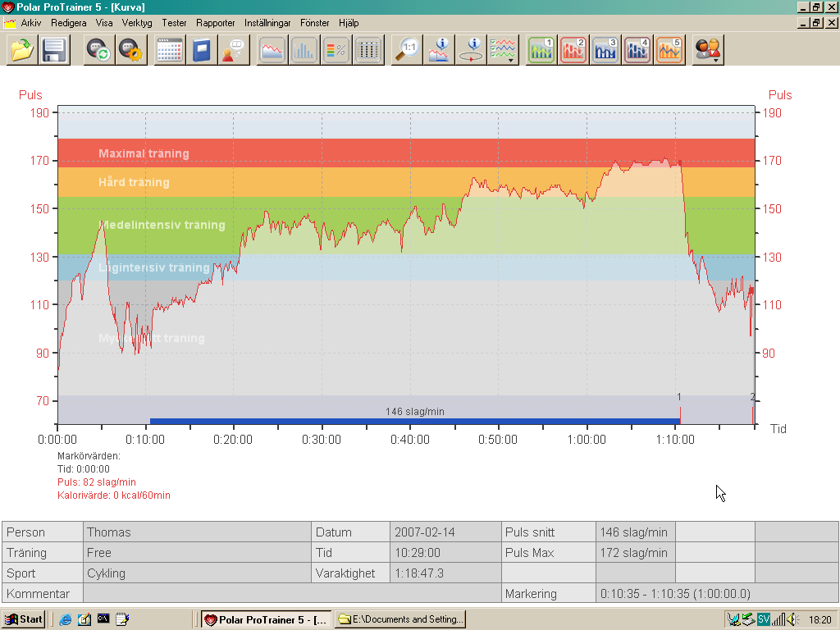Select graph layout preset 4
This screenshot has height=630, width=840.
637,50
